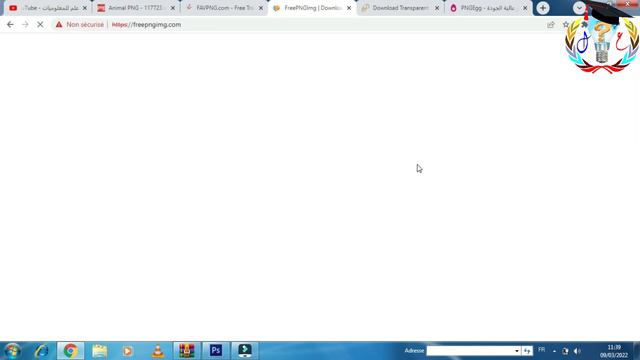Image resolution: width=640 pixels, height=360 pixels.
Task: Stop loading the page
Action: click(40, 24)
